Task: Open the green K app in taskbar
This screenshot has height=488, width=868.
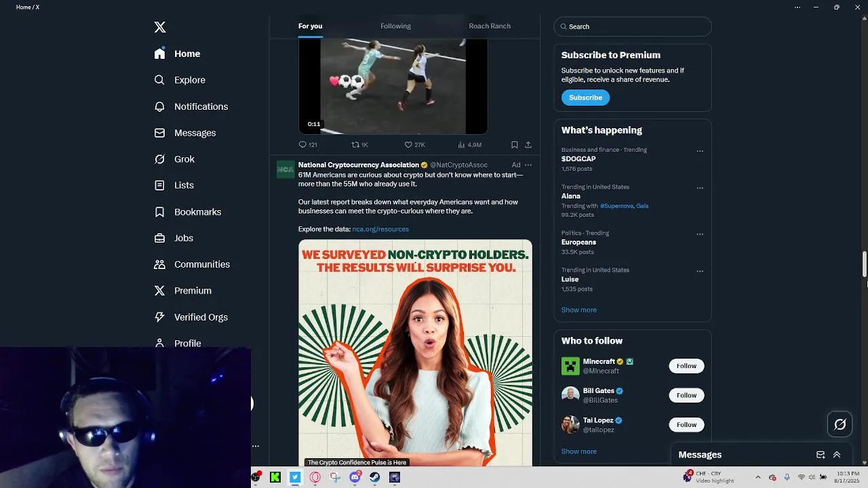Action: (x=275, y=477)
